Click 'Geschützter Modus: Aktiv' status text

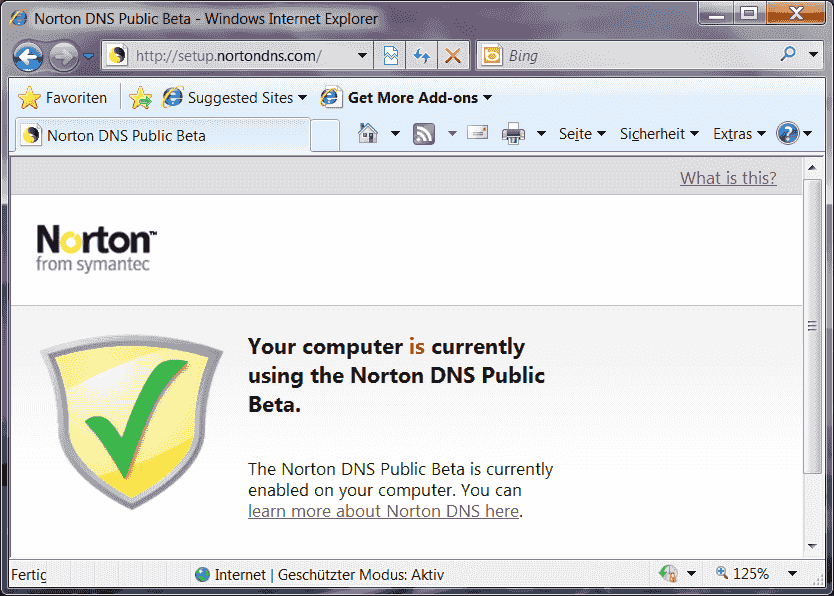[361, 575]
